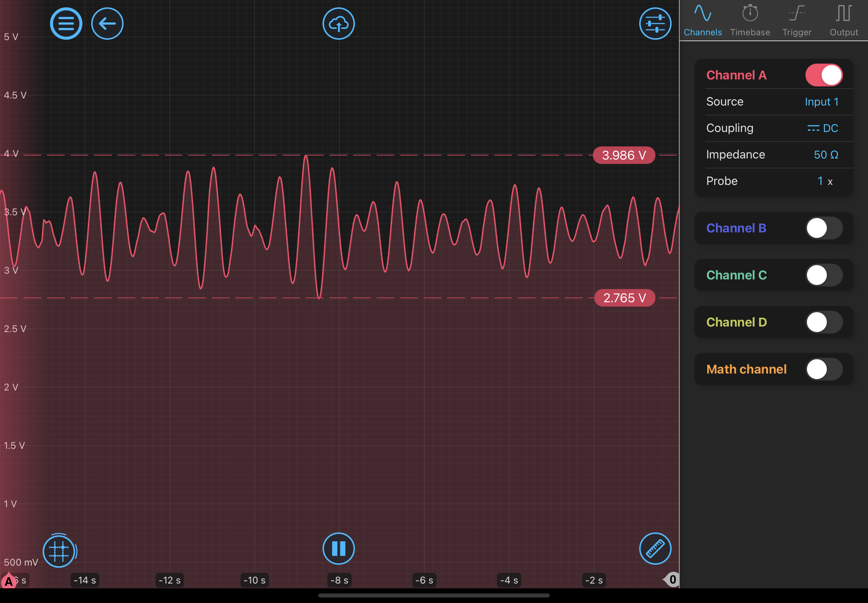Viewport: 868px width, 603px height.
Task: Click the -12 s time axis label
Action: tap(170, 580)
